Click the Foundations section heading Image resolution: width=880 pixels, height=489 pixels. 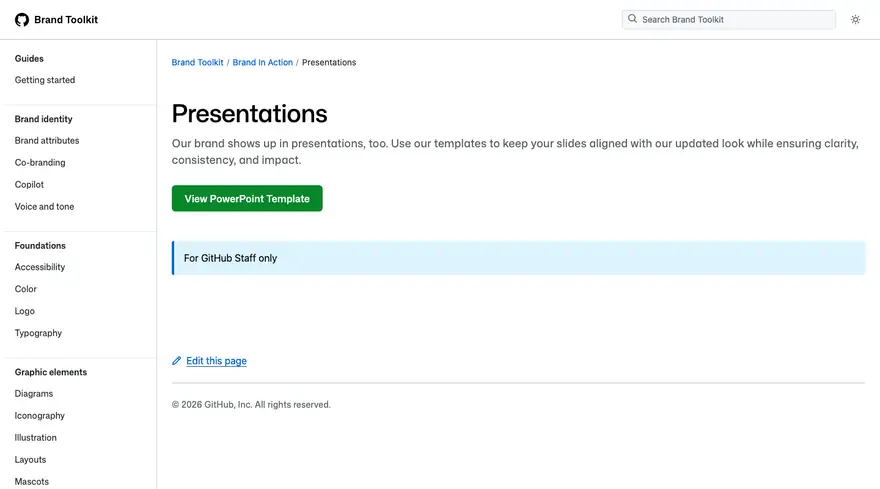point(40,245)
